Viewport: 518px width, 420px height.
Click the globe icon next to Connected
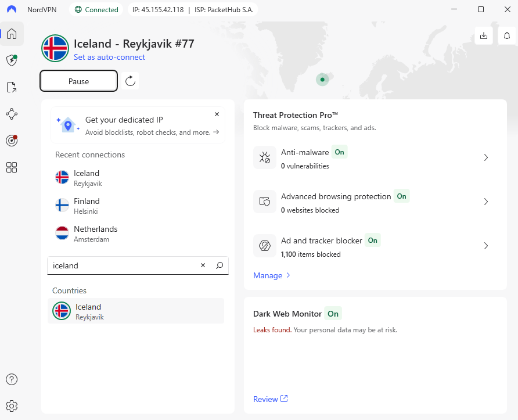coord(78,9)
